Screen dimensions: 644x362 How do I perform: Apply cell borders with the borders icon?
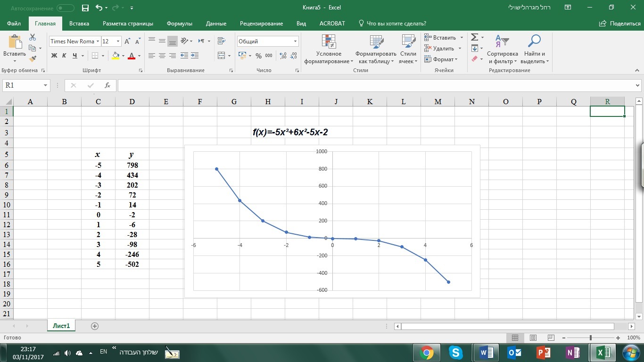tap(95, 56)
